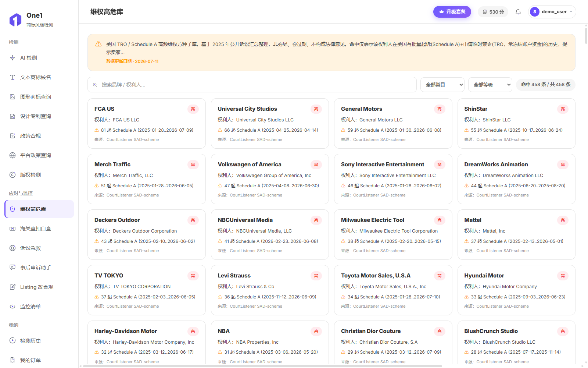Open the ShinStar card title

pyautogui.click(x=476, y=109)
